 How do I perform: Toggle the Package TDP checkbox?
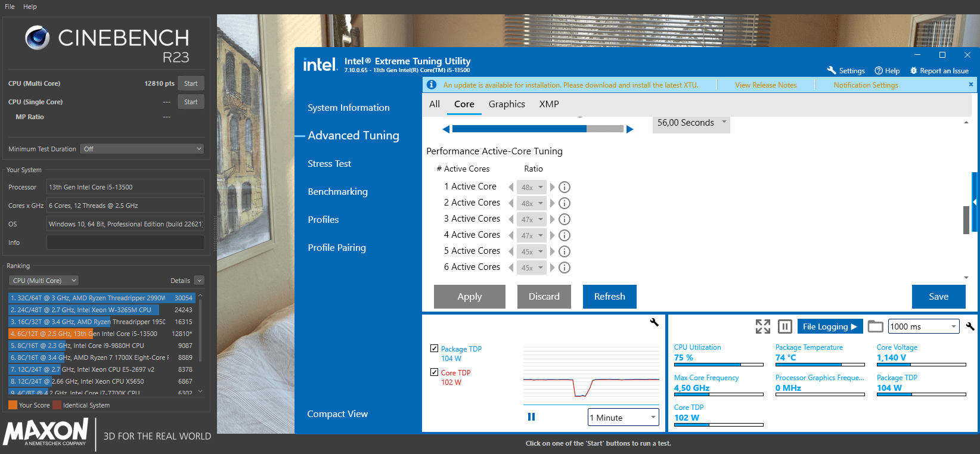434,348
